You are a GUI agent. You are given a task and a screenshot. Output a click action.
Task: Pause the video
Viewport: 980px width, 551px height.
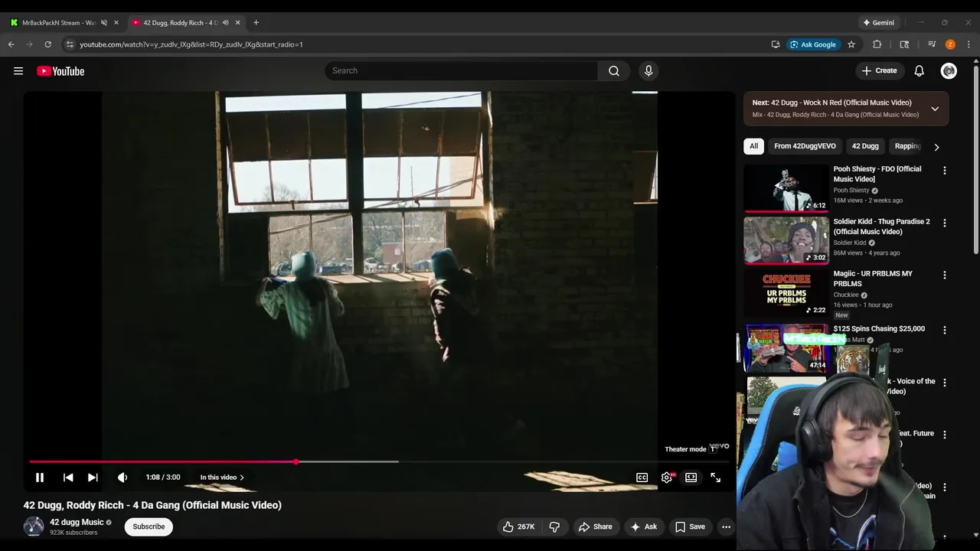click(40, 478)
